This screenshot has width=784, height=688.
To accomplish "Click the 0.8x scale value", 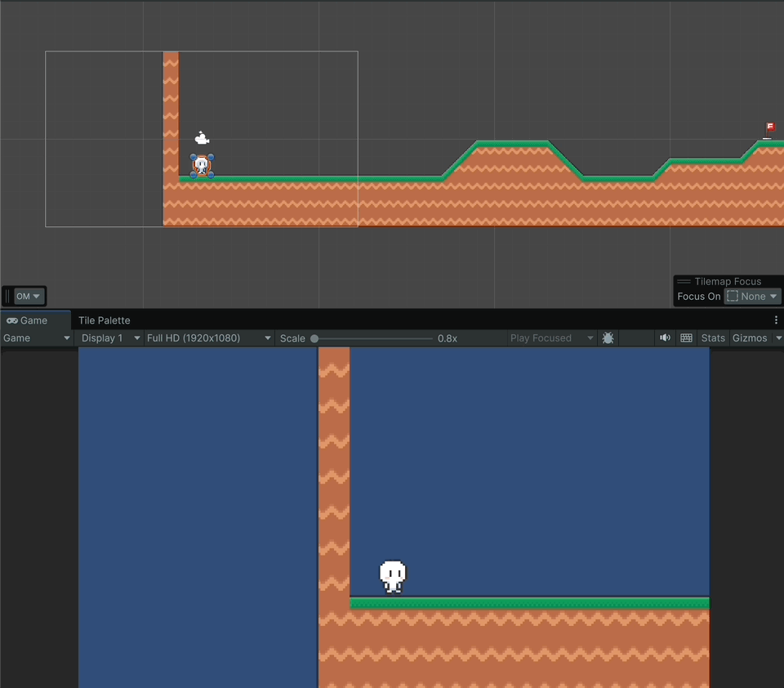I will (448, 339).
